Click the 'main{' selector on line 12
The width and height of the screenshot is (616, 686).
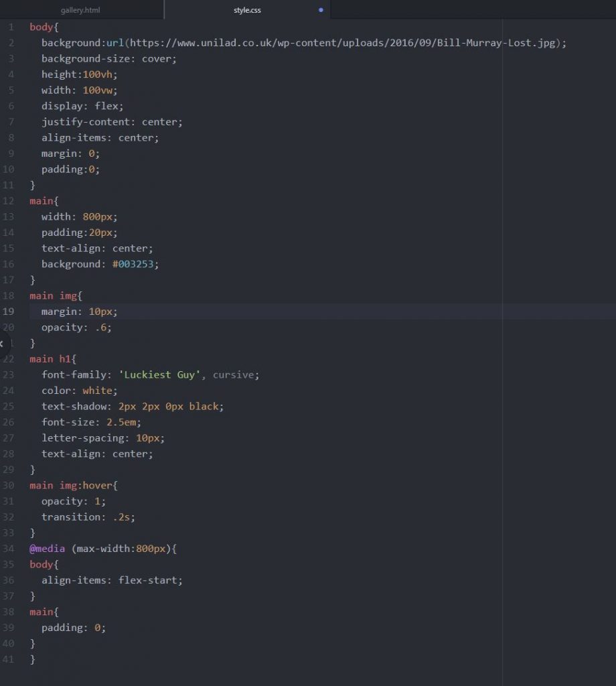pyautogui.click(x=44, y=201)
